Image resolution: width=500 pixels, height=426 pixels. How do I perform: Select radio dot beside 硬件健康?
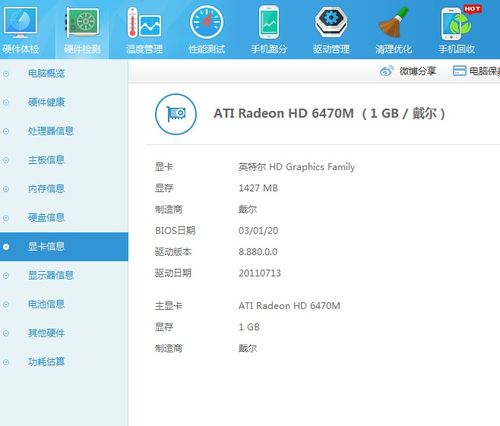(x=6, y=102)
